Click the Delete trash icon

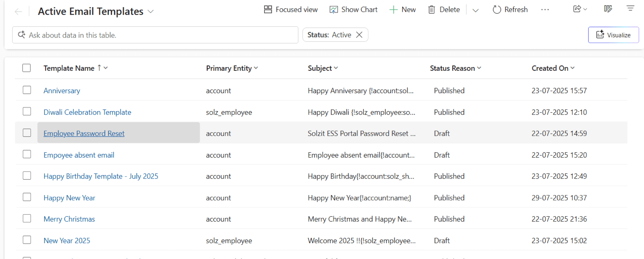(x=431, y=10)
